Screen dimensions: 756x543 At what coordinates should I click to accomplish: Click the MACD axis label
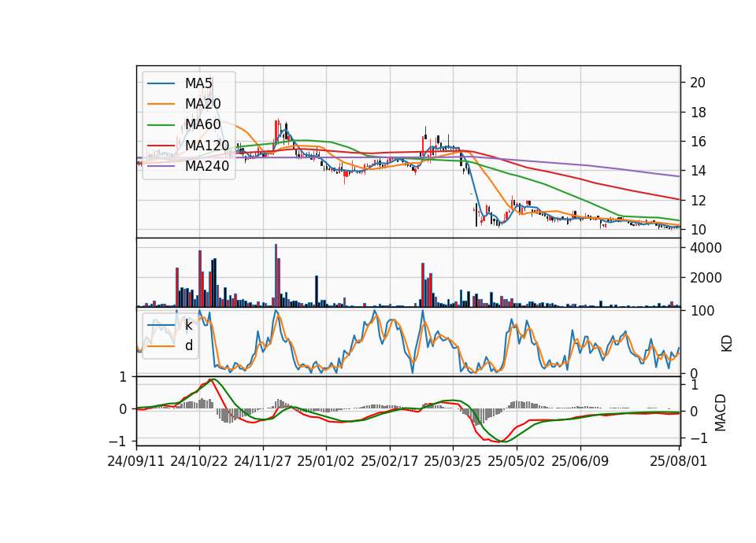(720, 412)
